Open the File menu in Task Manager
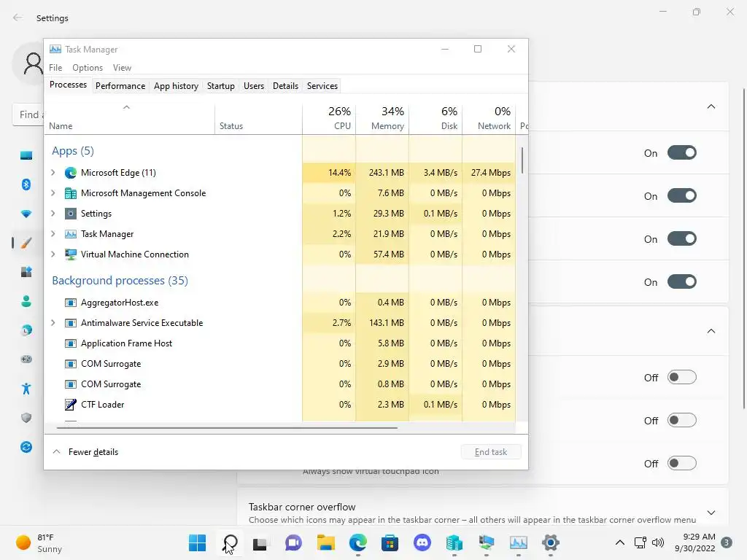 55,68
